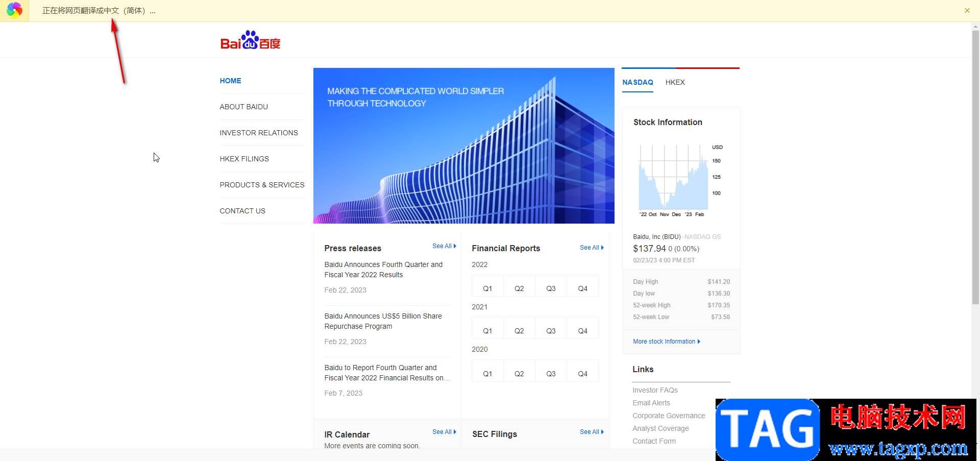This screenshot has width=980, height=461.
Task: See All Press releases
Action: (445, 246)
